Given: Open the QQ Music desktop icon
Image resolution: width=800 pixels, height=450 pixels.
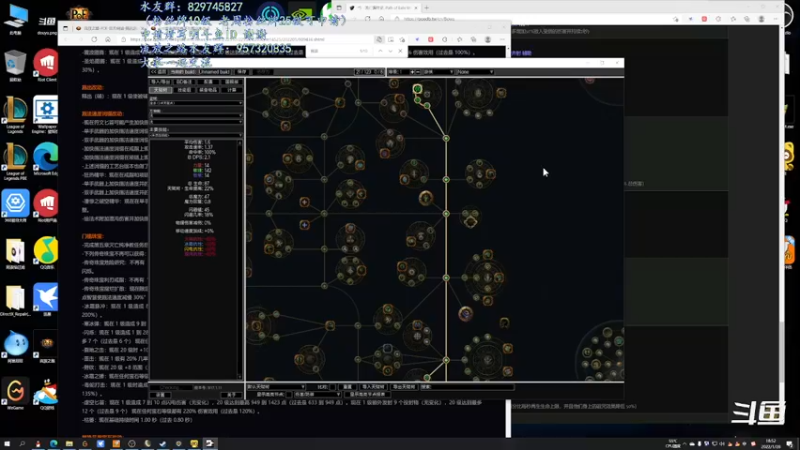Looking at the screenshot, I should 46,253.
